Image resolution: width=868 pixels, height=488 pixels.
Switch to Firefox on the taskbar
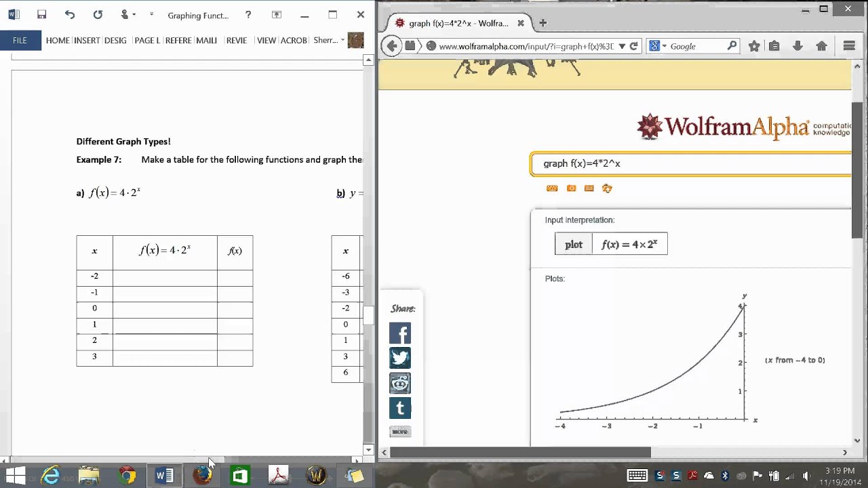pyautogui.click(x=202, y=476)
